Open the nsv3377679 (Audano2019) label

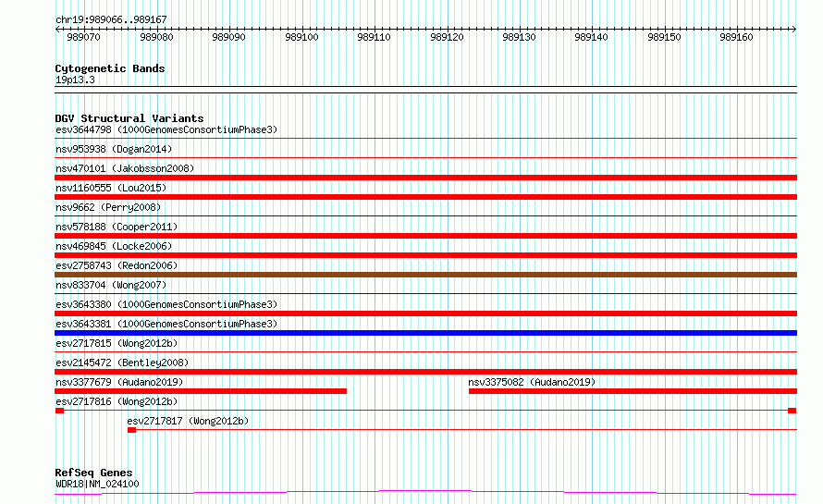click(119, 382)
